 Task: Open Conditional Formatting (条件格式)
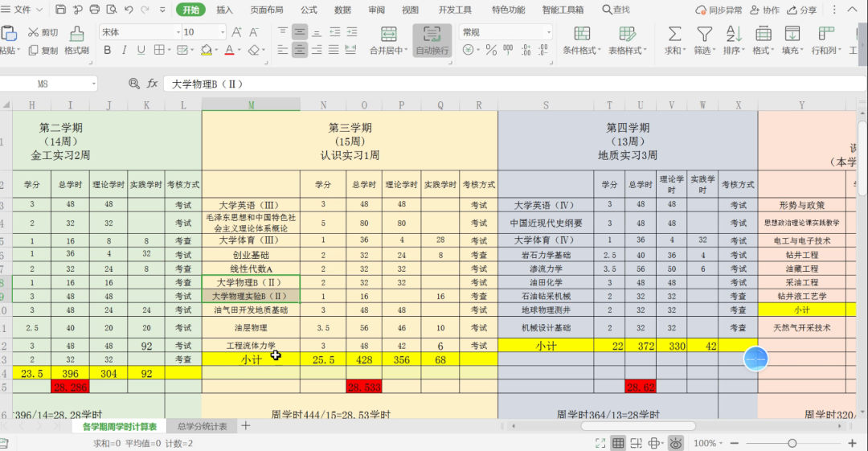click(x=582, y=35)
